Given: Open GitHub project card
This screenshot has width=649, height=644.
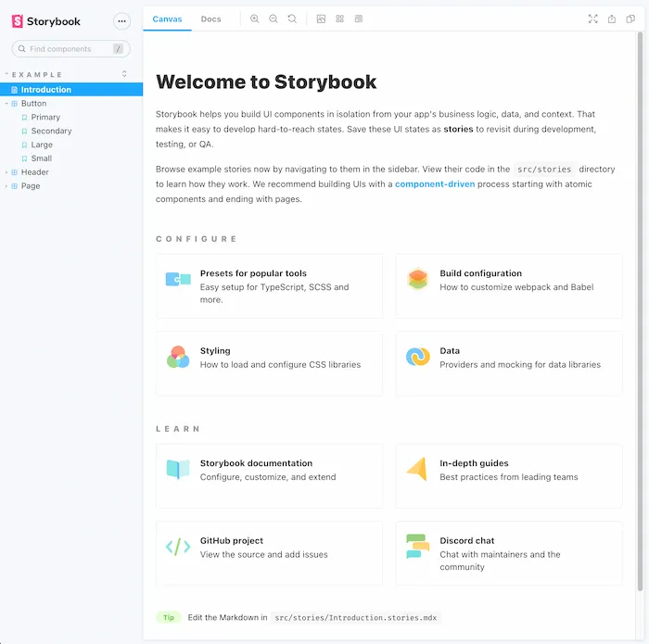Looking at the screenshot, I should 269,553.
